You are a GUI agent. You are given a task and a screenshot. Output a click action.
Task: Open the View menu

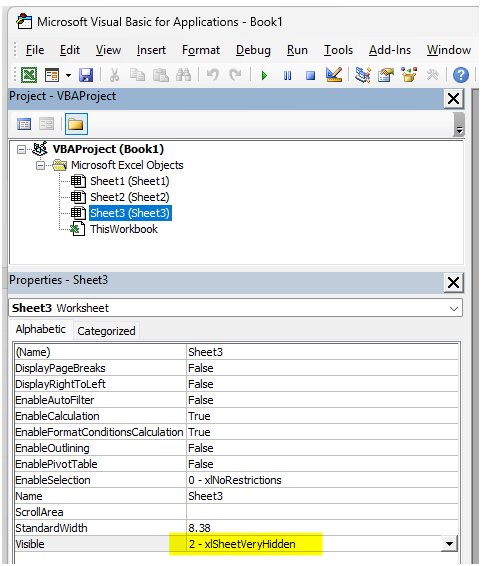point(108,50)
